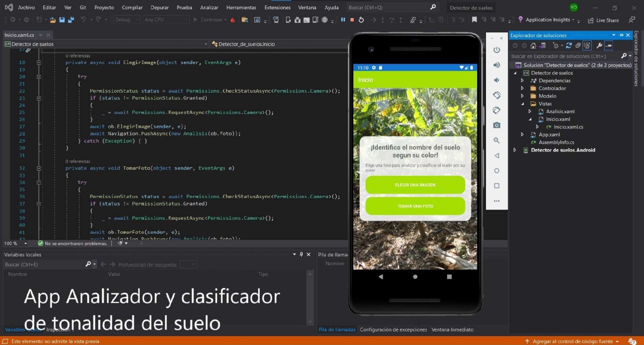The width and height of the screenshot is (644, 345).
Task: Toggle preview selected items in Solution Explorer
Action: [x=609, y=46]
